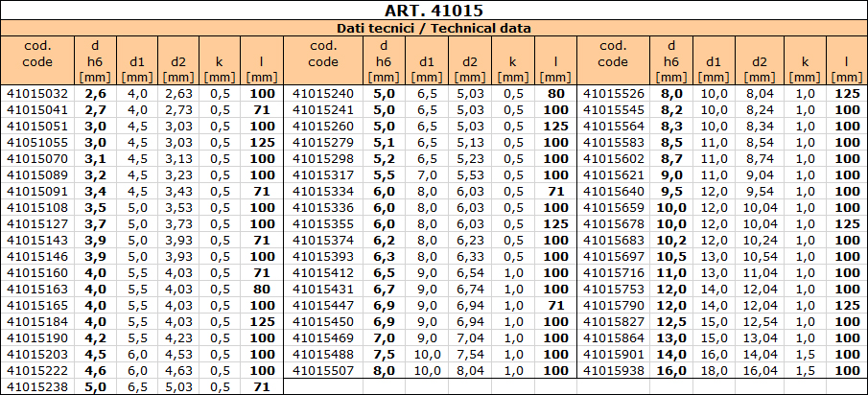Click length 80 in row 41015240
Image resolution: width=868 pixels, height=395 pixels.
[556, 94]
